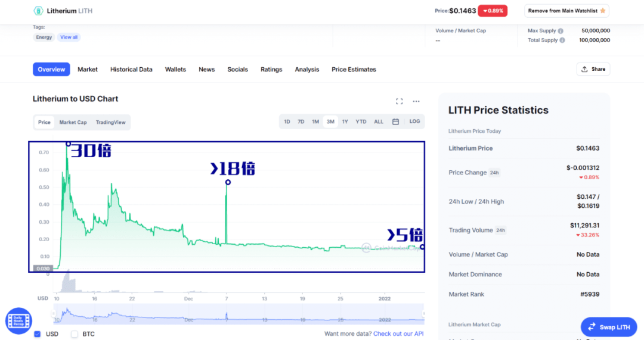Click the swap arrows icon in Swap LITH
Image resolution: width=644 pixels, height=340 pixels.
point(592,327)
